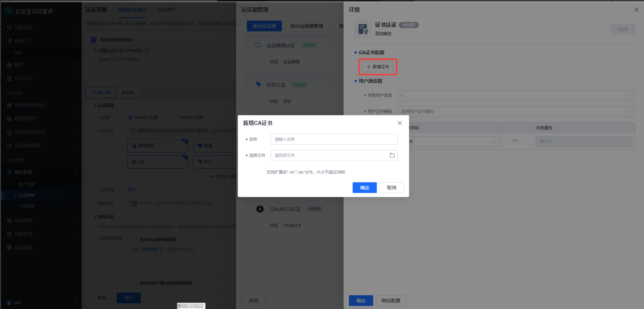The width and height of the screenshot is (644, 309).
Task: Open the CN certificate field dropdown arrow
Action: tap(494, 142)
